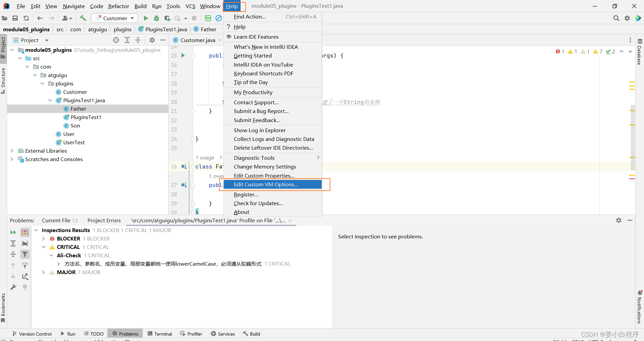Open IDE settings gear in top toolbar

click(x=627, y=18)
